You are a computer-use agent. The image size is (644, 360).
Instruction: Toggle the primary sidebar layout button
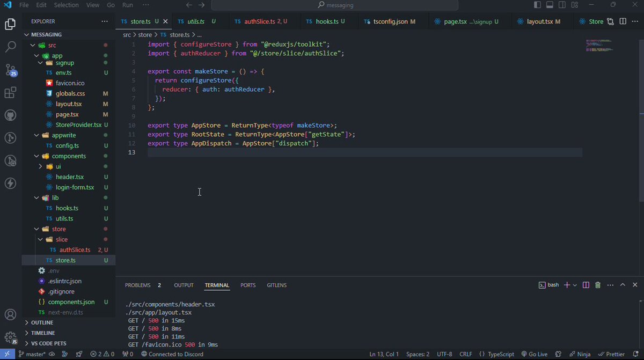coord(537,5)
